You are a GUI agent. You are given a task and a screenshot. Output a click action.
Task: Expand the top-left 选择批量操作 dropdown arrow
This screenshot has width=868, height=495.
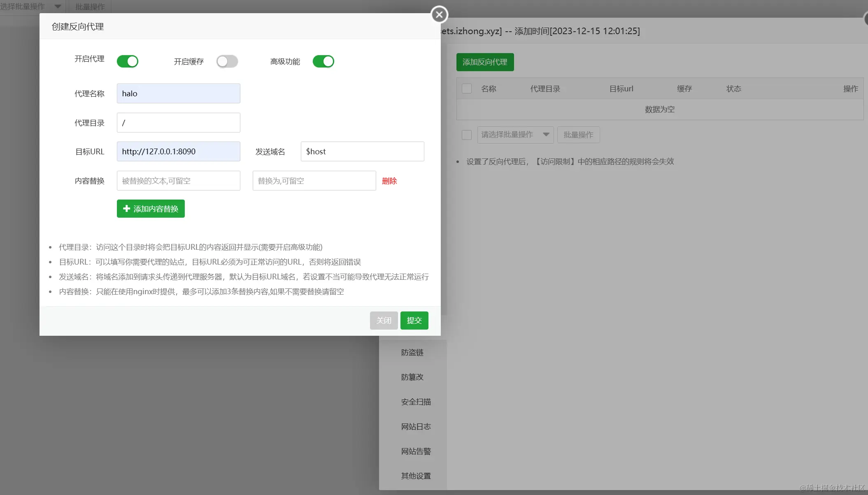point(58,7)
